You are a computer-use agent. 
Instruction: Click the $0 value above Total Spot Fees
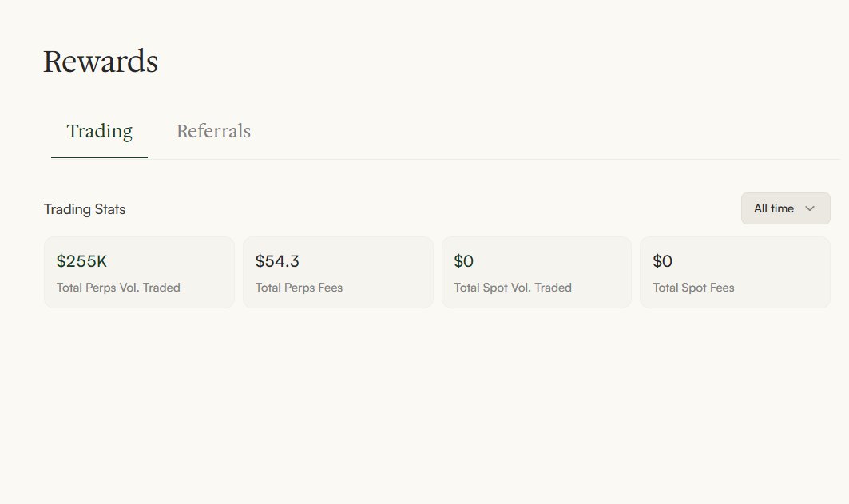(x=662, y=261)
